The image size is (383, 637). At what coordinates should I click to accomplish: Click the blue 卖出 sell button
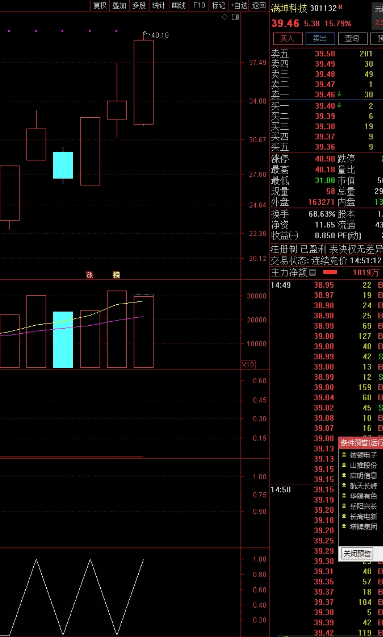320,39
